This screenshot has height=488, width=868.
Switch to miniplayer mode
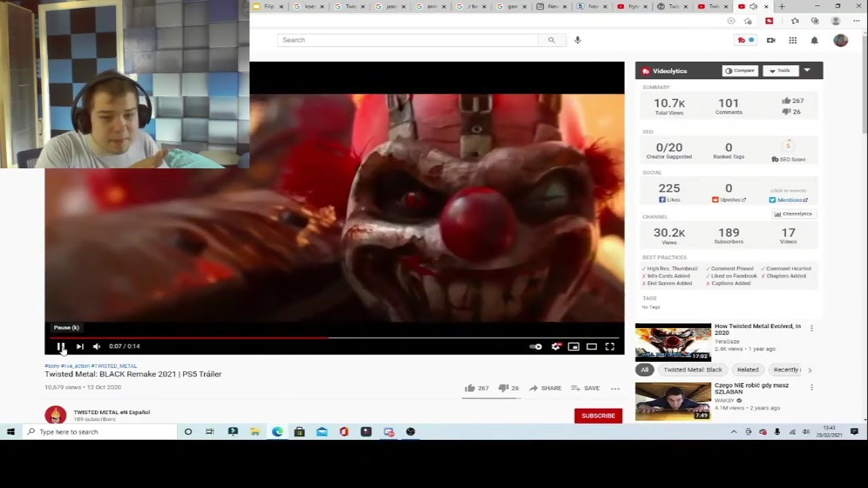pyautogui.click(x=574, y=346)
